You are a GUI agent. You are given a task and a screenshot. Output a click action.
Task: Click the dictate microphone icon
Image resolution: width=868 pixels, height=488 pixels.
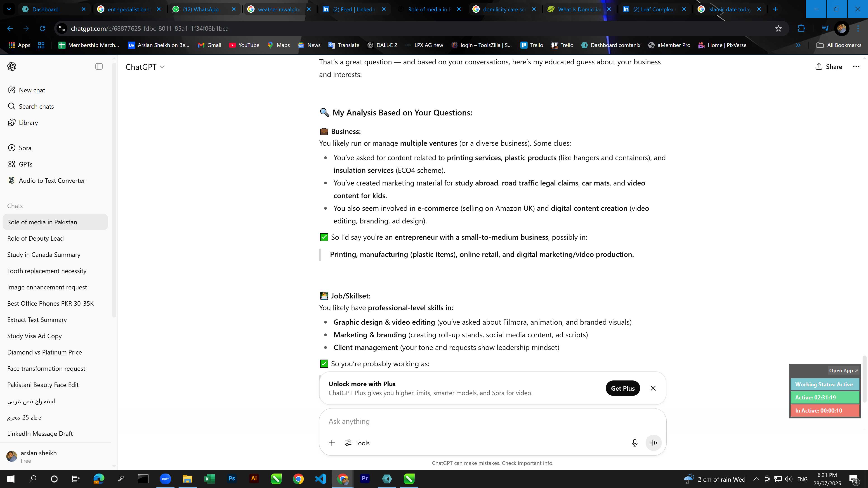[634, 443]
